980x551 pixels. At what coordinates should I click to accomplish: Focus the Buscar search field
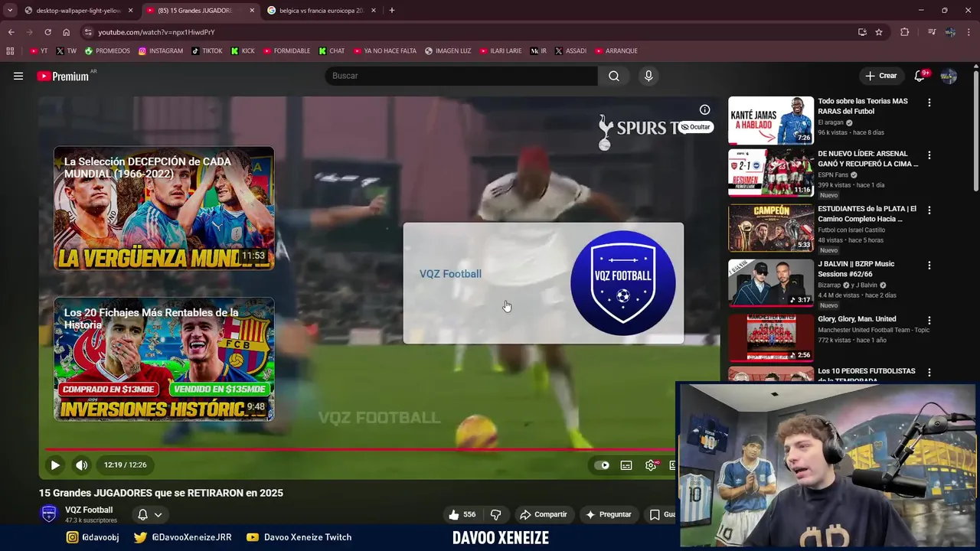coord(461,76)
